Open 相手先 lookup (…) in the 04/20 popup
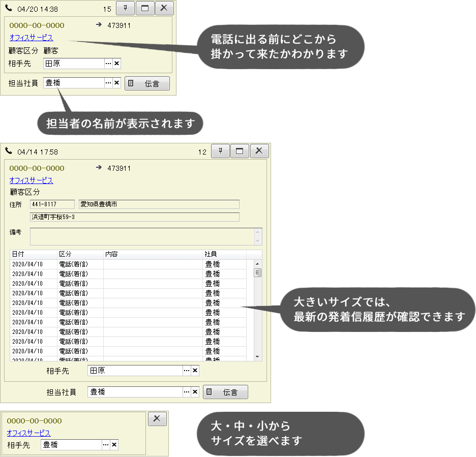 coord(108,64)
